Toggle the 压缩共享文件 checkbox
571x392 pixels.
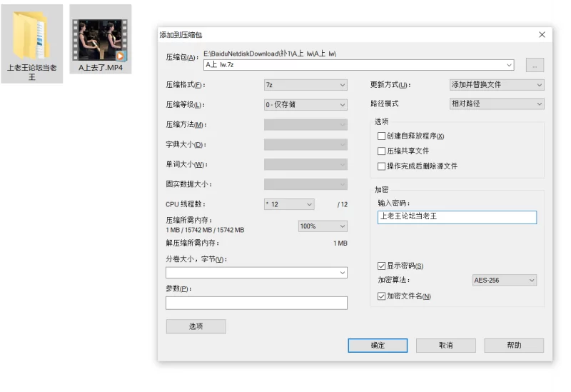[x=381, y=151]
